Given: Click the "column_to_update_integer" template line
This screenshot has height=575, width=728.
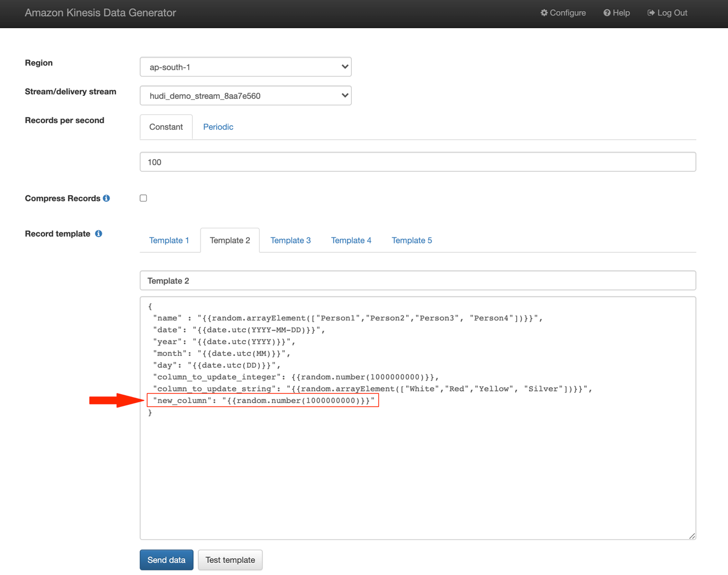Looking at the screenshot, I should tap(296, 377).
